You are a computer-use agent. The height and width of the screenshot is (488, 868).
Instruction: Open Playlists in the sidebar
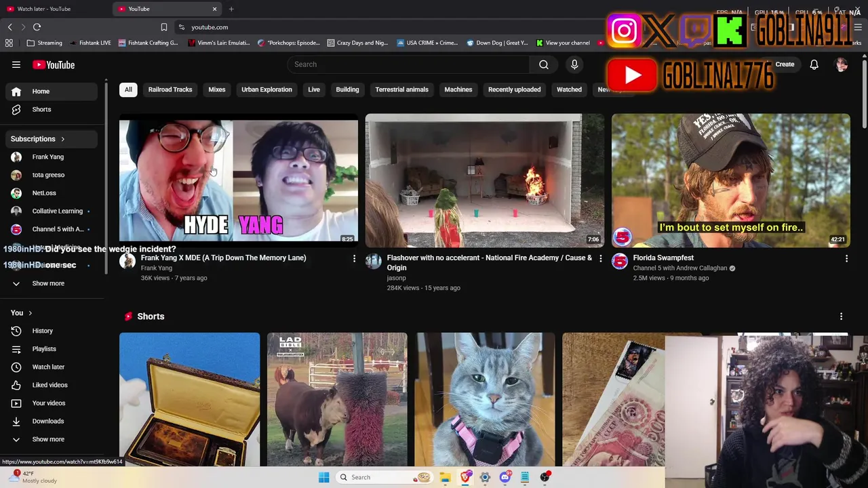pos(52,349)
